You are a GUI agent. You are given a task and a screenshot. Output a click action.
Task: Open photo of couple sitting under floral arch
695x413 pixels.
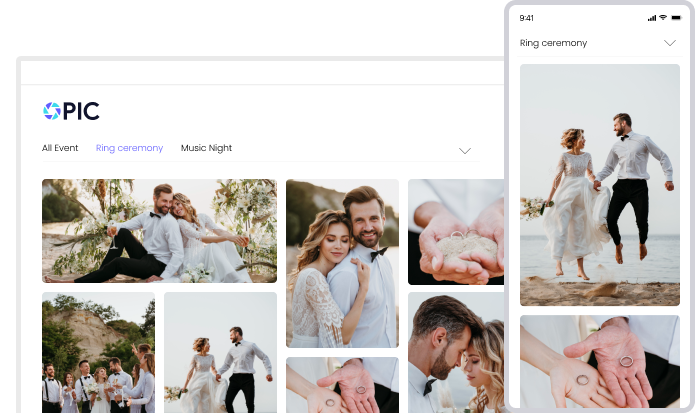pyautogui.click(x=160, y=231)
